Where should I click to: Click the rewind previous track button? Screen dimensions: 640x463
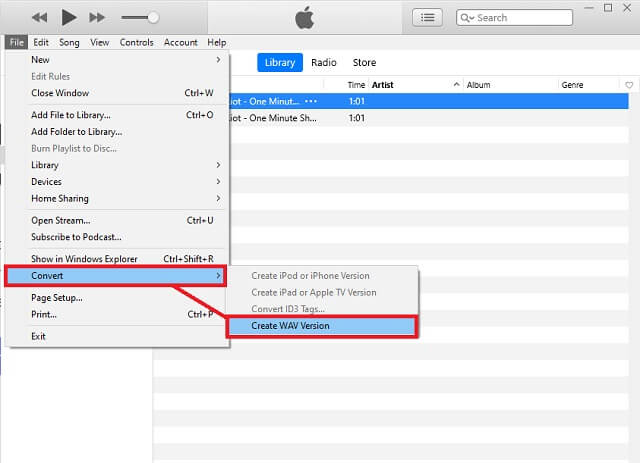pos(40,18)
